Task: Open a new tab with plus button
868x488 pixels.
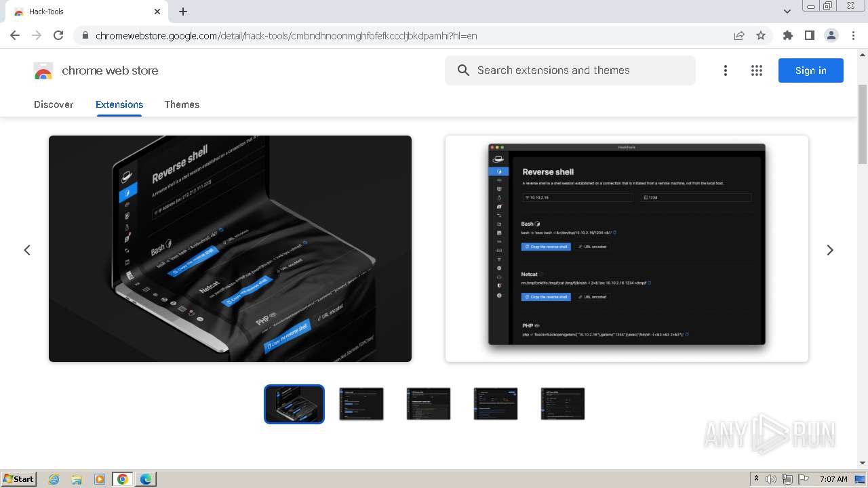Action: 183,12
